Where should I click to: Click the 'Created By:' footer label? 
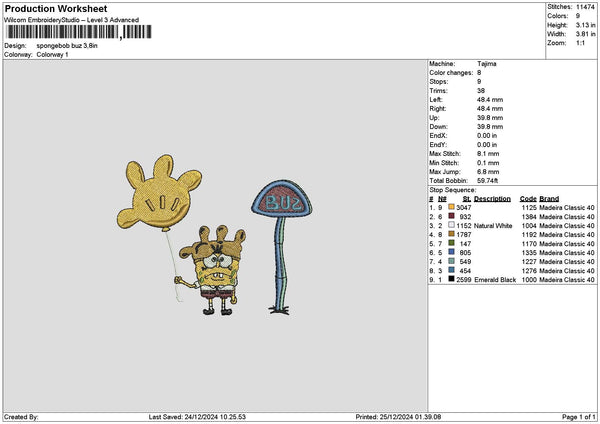pyautogui.click(x=21, y=417)
